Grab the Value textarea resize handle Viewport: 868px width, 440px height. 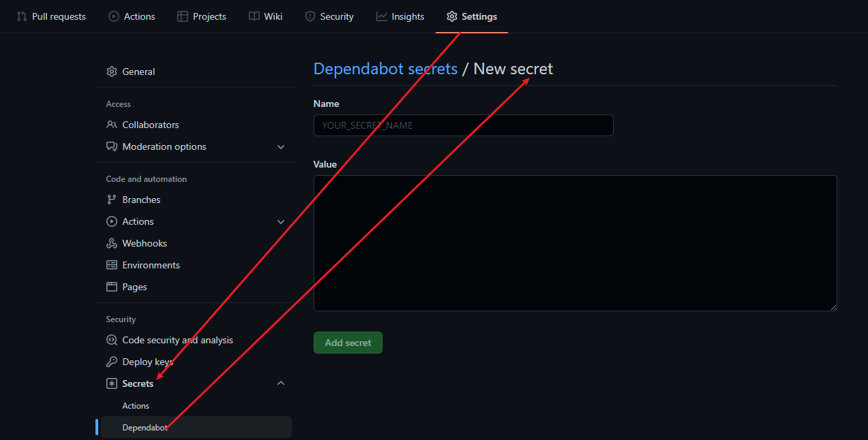point(833,307)
